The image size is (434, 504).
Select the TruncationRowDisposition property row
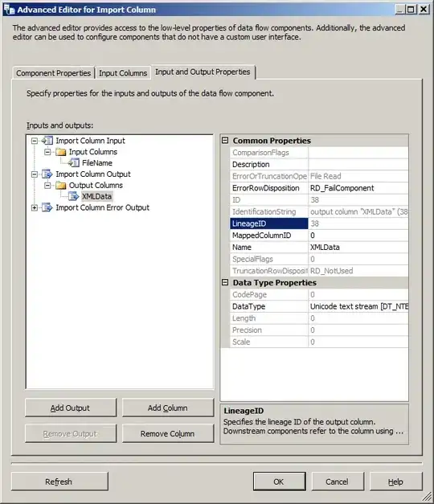(x=319, y=271)
